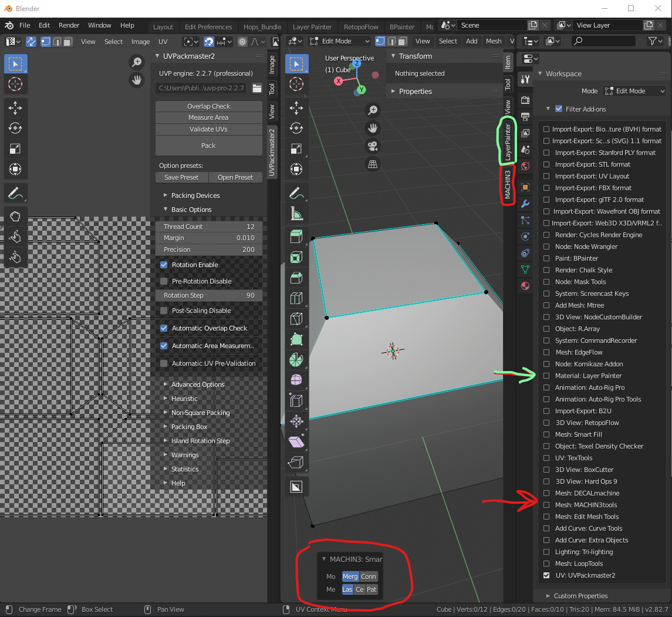Click folder icon beside UVP engine path

point(257,88)
